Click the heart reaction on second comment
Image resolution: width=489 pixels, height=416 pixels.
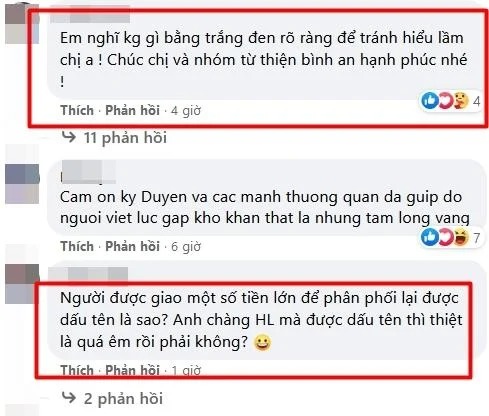click(x=444, y=237)
